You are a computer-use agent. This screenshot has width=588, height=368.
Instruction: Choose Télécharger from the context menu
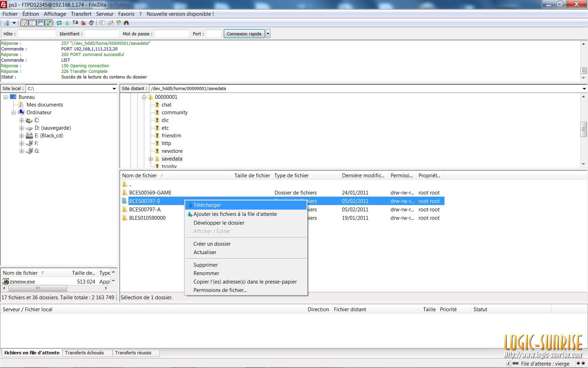click(207, 205)
